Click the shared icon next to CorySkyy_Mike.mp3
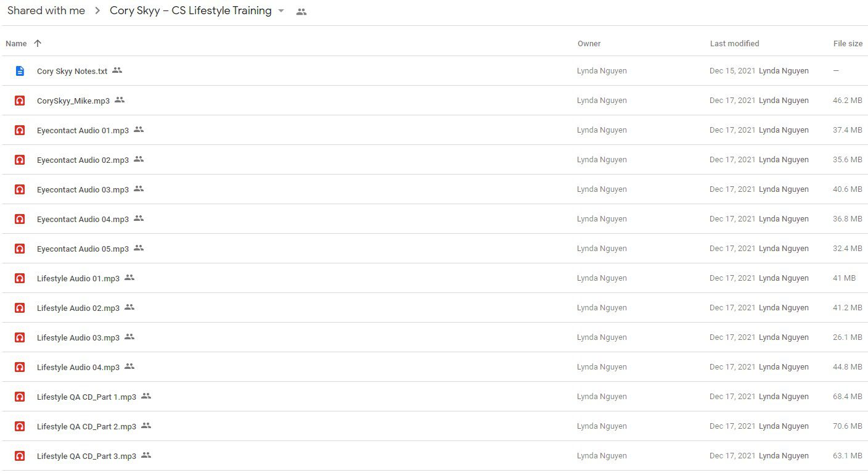Image resolution: width=868 pixels, height=475 pixels. pyautogui.click(x=120, y=100)
